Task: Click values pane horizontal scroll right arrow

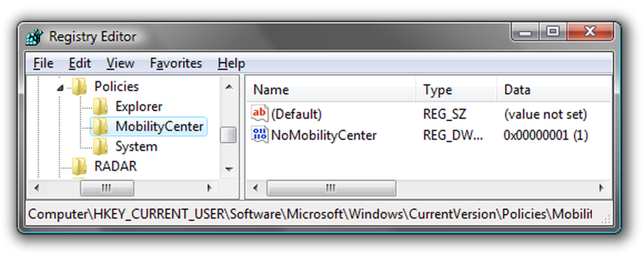Action: click(601, 188)
